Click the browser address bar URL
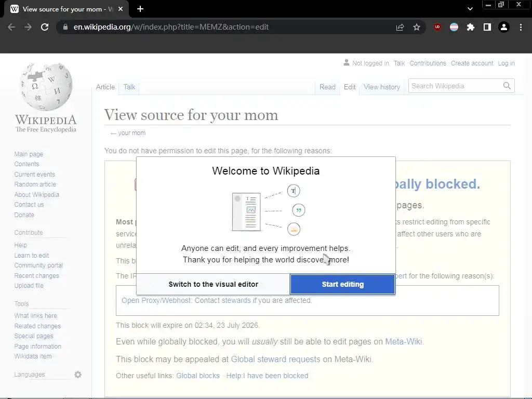 171,27
